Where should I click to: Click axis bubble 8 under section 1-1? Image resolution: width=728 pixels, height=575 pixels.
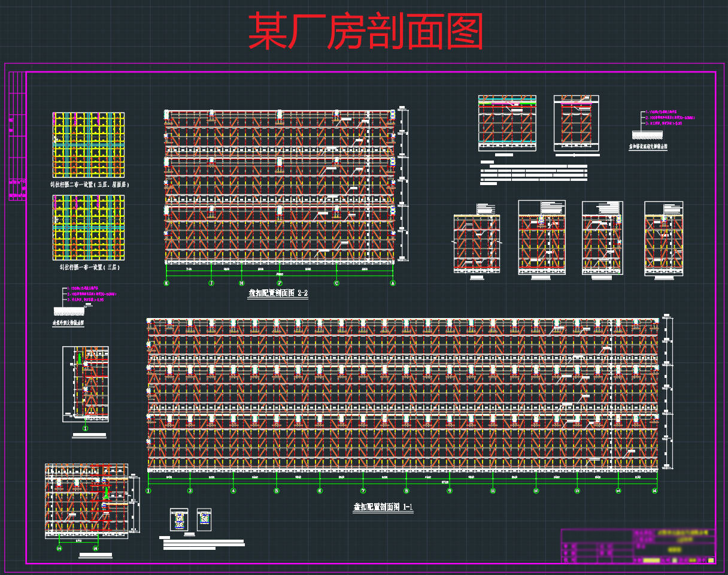point(407,491)
